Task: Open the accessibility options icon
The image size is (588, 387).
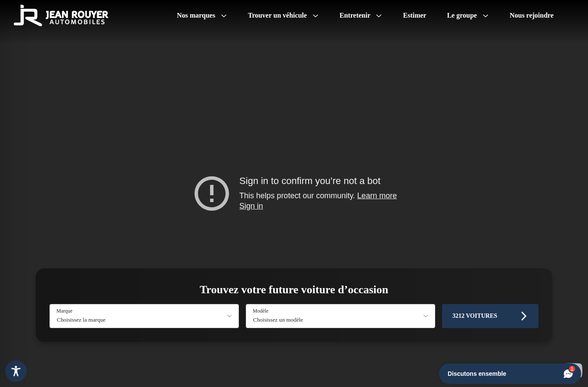Action: pyautogui.click(x=16, y=371)
